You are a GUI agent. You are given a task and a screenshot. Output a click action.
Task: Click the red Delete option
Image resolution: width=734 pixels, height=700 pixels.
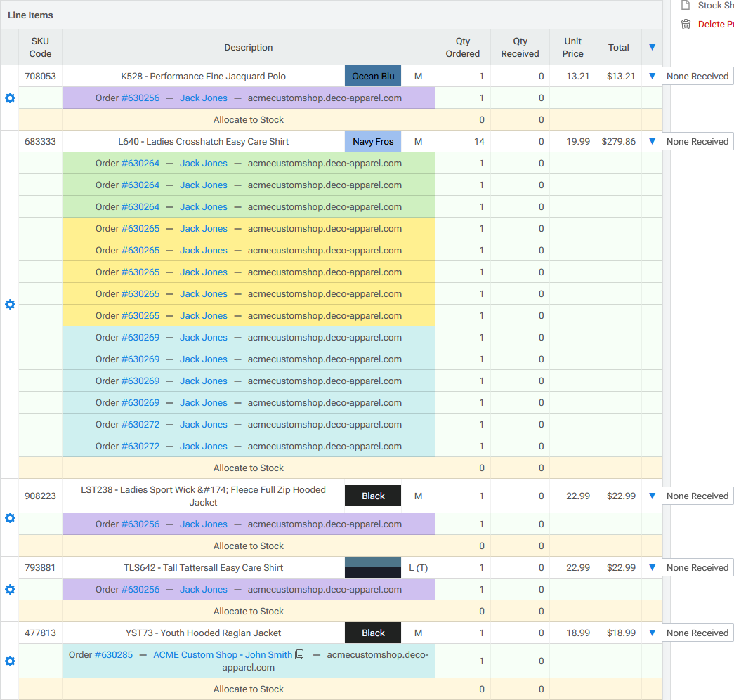tap(715, 25)
